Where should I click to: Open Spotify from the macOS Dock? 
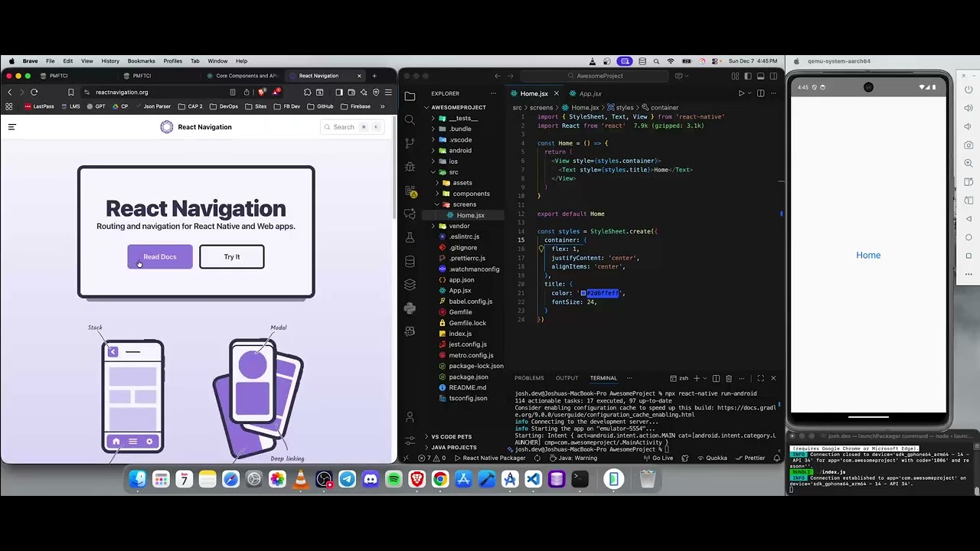pyautogui.click(x=394, y=480)
